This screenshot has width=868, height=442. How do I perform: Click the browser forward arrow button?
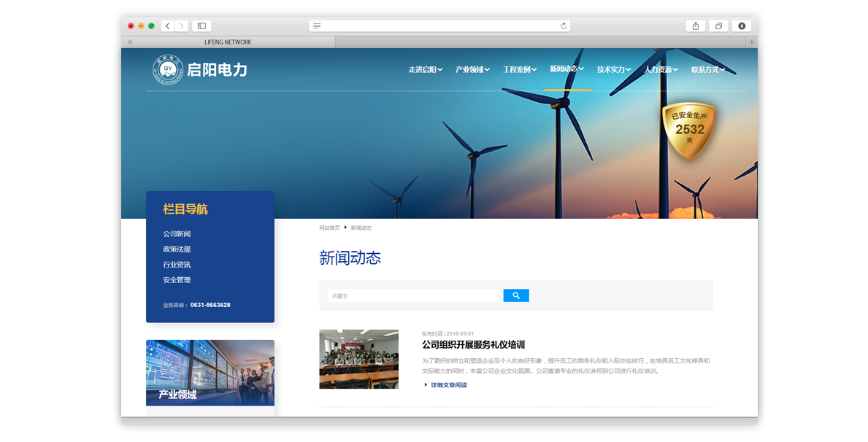[181, 26]
